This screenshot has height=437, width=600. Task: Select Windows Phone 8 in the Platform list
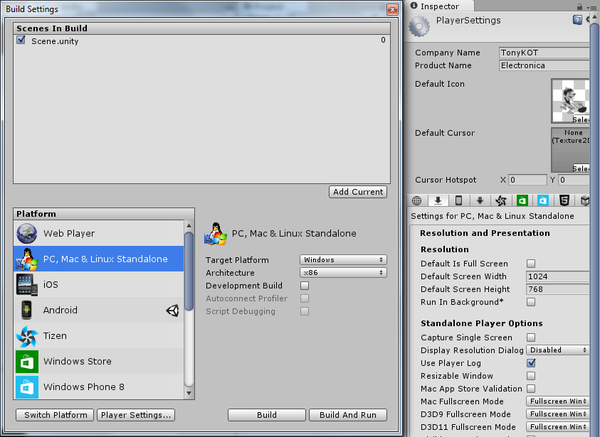coord(99,386)
